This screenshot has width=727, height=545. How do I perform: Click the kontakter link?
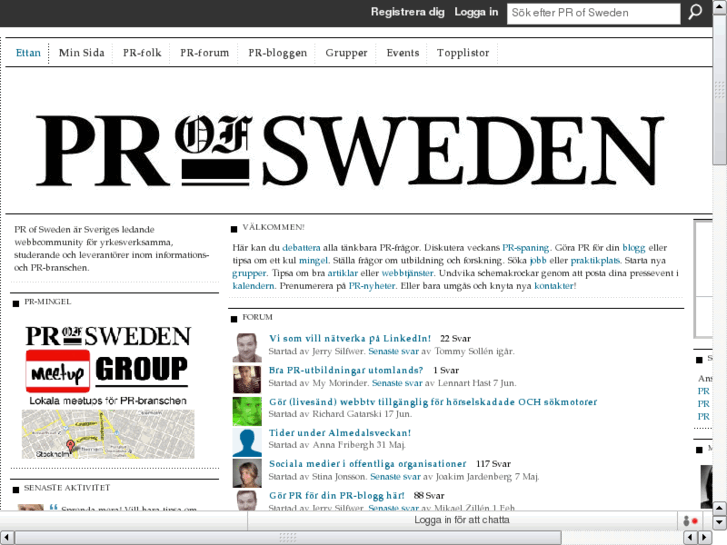(x=554, y=286)
